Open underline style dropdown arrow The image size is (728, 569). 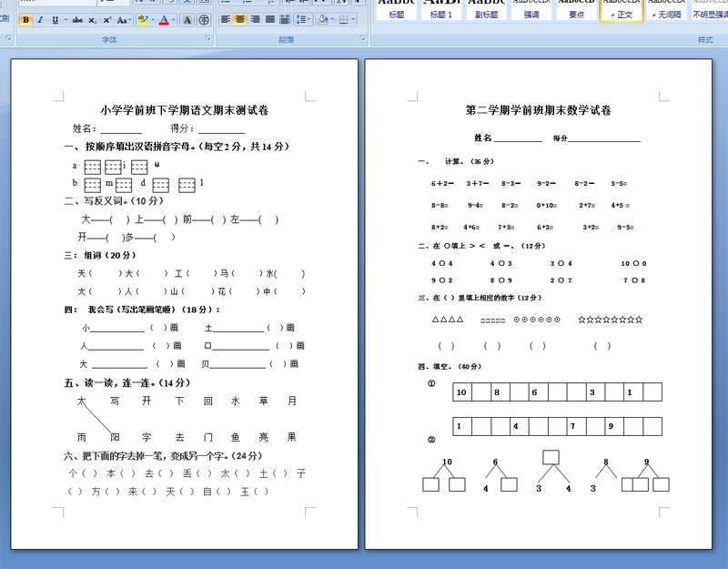pyautogui.click(x=66, y=20)
